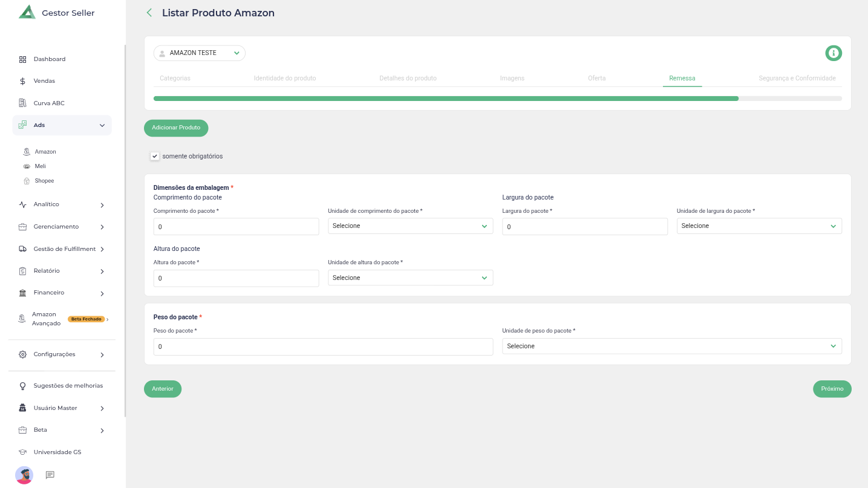The height and width of the screenshot is (488, 868).
Task: Open the AMAZON TESTE account dropdown
Action: coord(200,53)
